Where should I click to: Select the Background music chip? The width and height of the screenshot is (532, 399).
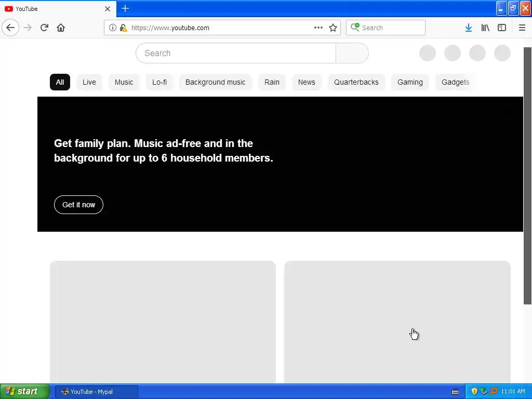(x=216, y=82)
